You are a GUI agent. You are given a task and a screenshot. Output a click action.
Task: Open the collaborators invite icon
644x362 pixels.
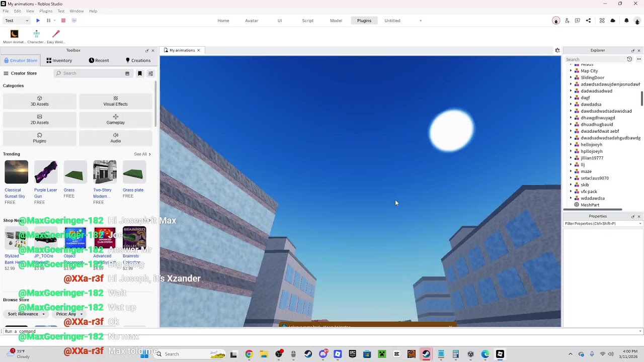[x=567, y=21]
